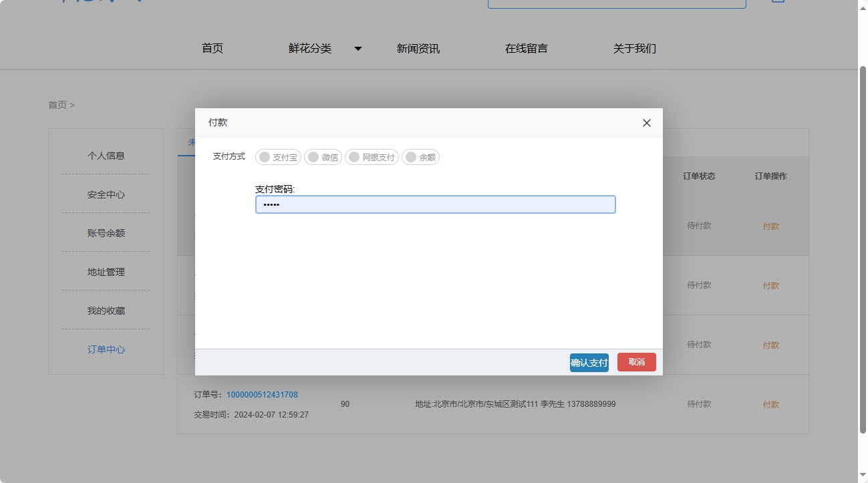Close the 付款 dialog
Image resolution: width=868 pixels, height=483 pixels.
pos(645,123)
